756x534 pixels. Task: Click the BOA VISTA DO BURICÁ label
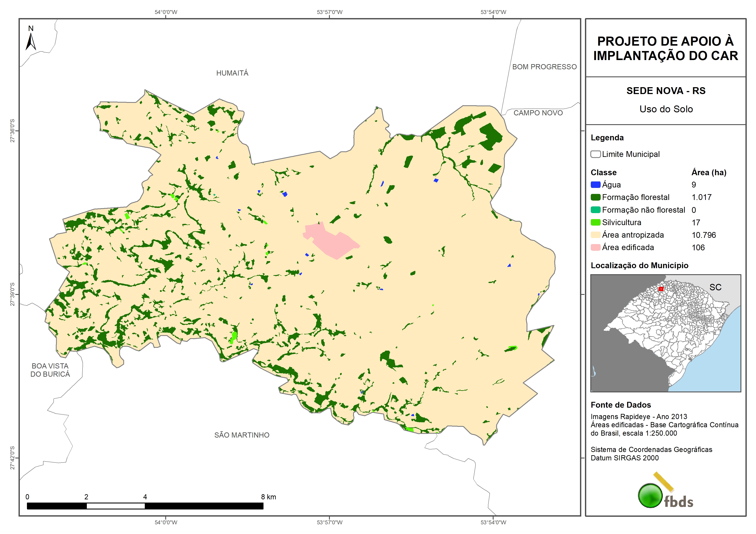pos(50,370)
